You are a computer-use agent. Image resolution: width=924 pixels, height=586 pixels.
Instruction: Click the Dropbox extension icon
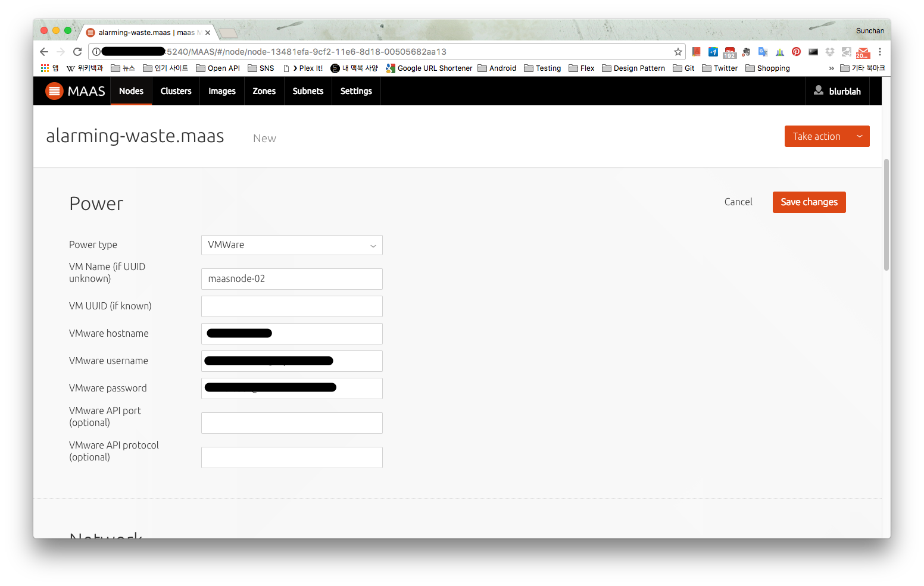(829, 52)
